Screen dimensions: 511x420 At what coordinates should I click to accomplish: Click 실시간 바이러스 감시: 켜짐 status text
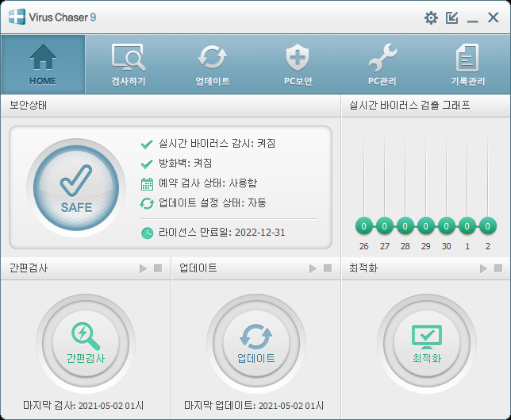coord(217,143)
